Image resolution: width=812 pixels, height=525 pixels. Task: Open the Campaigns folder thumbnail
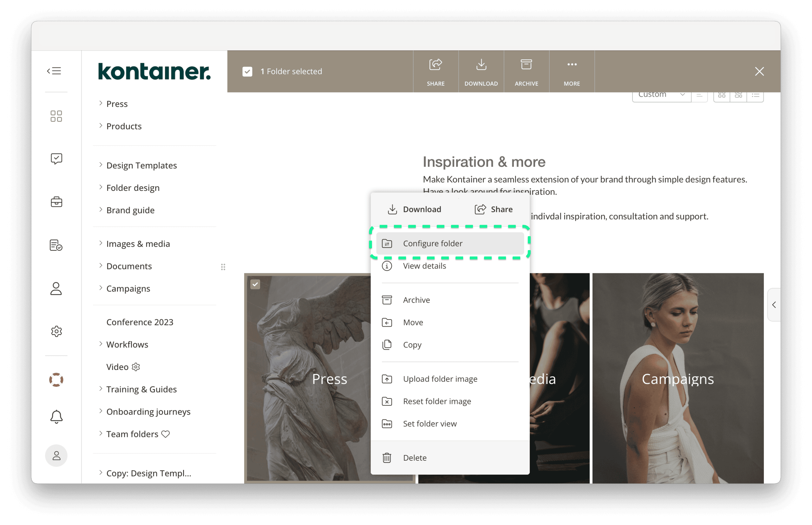677,379
